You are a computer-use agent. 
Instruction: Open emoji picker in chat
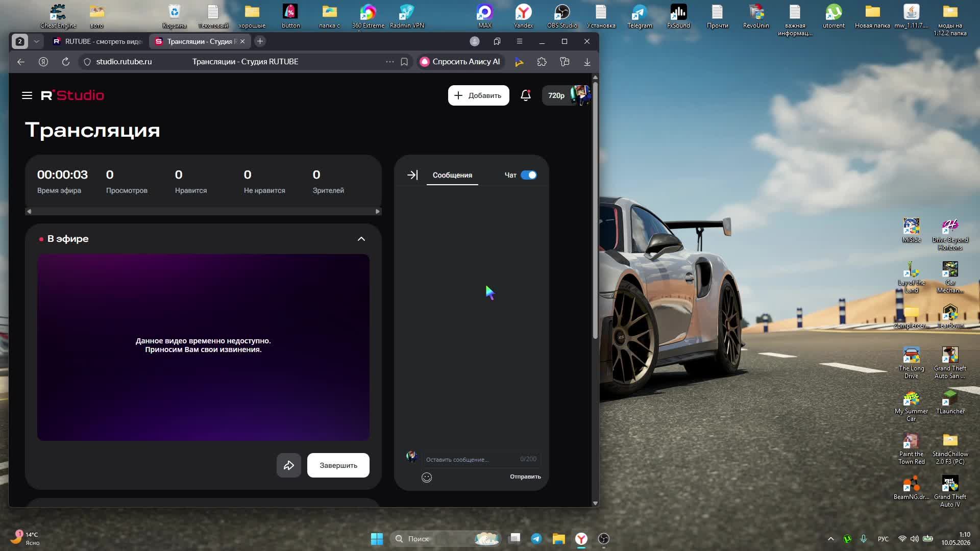tap(427, 478)
